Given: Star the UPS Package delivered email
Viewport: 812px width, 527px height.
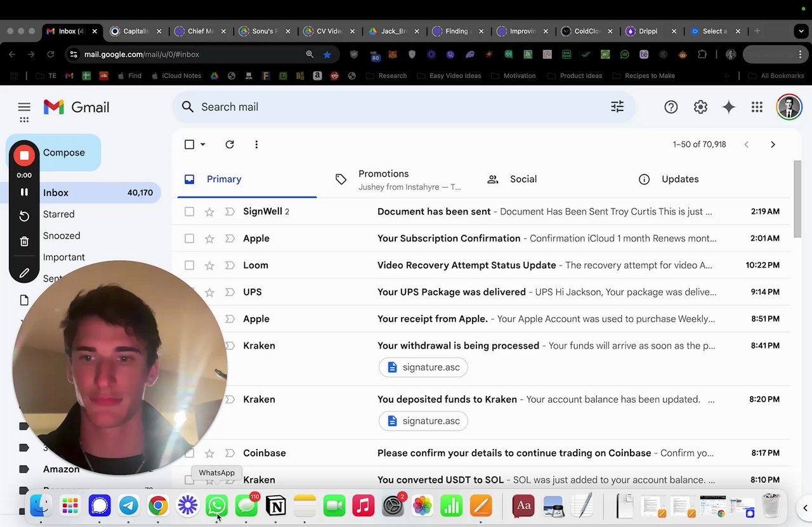Looking at the screenshot, I should point(209,292).
